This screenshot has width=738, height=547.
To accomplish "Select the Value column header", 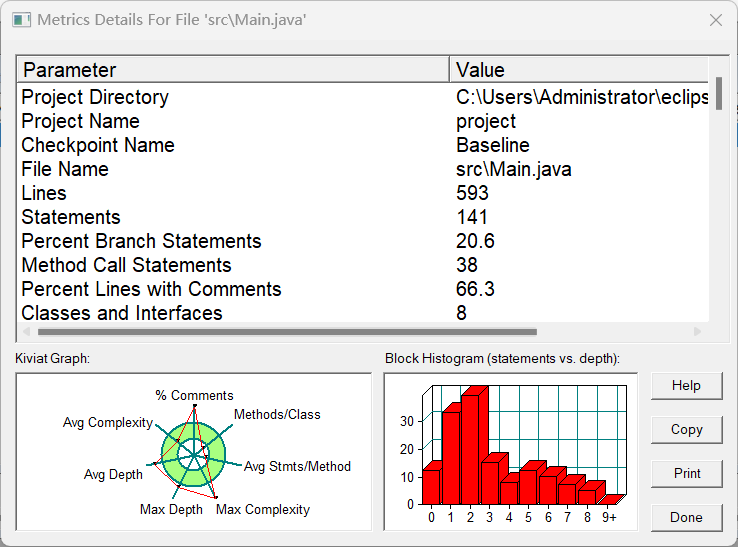I will [x=579, y=70].
